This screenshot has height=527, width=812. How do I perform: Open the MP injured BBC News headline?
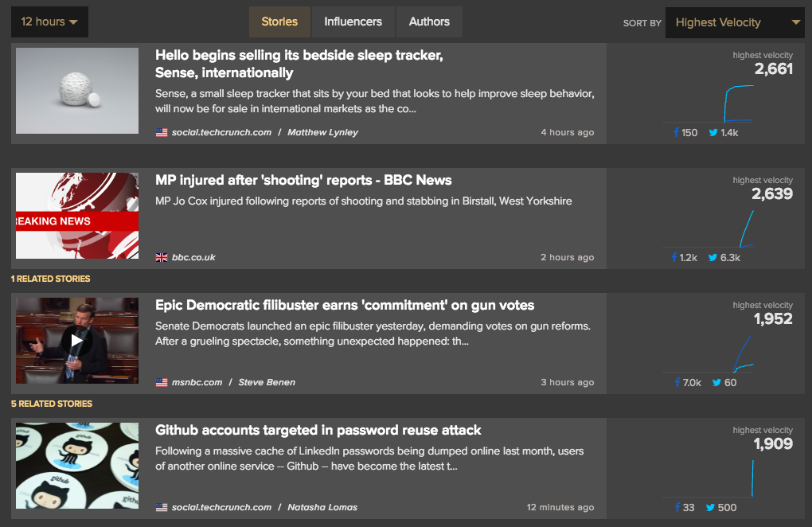tap(303, 181)
